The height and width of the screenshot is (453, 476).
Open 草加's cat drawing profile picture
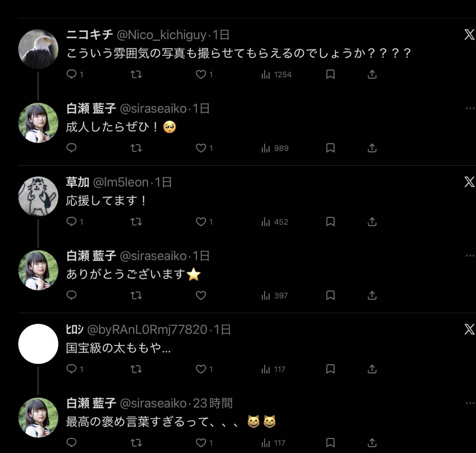pyautogui.click(x=38, y=197)
